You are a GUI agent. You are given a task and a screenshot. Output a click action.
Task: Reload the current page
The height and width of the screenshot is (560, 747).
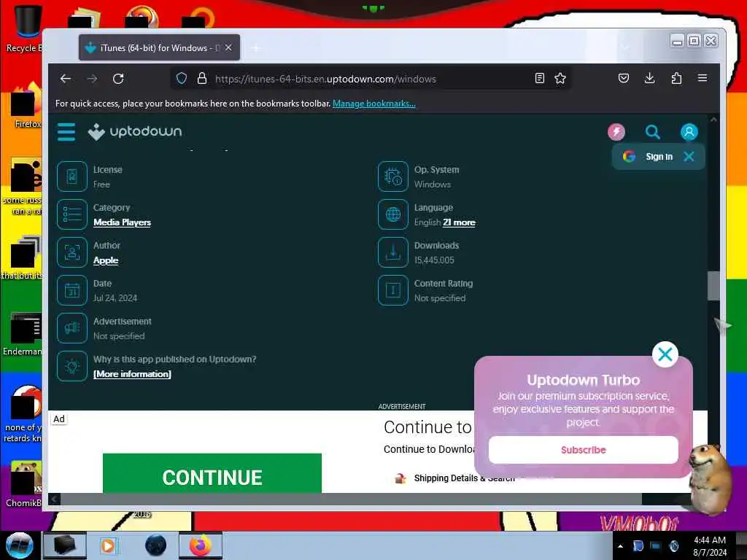(x=118, y=79)
